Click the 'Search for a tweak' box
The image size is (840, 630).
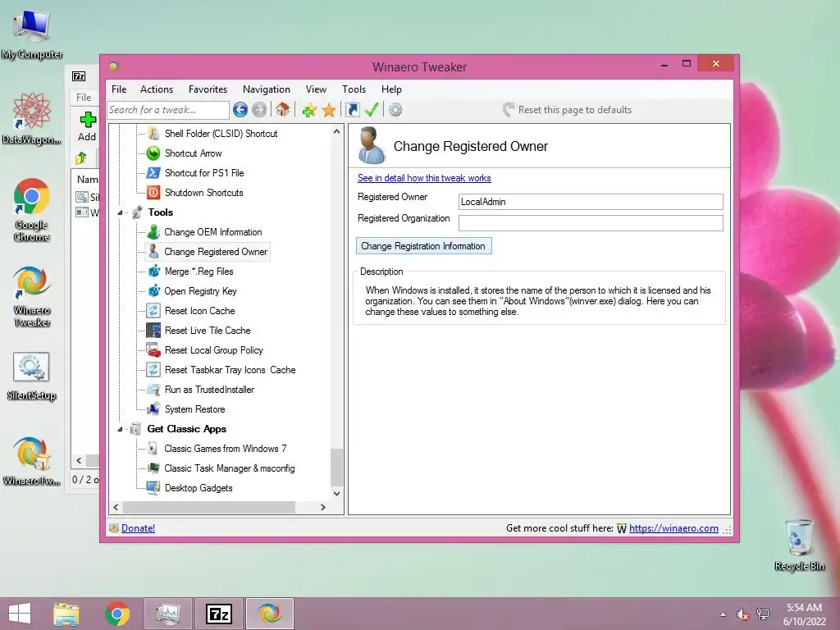coord(167,110)
